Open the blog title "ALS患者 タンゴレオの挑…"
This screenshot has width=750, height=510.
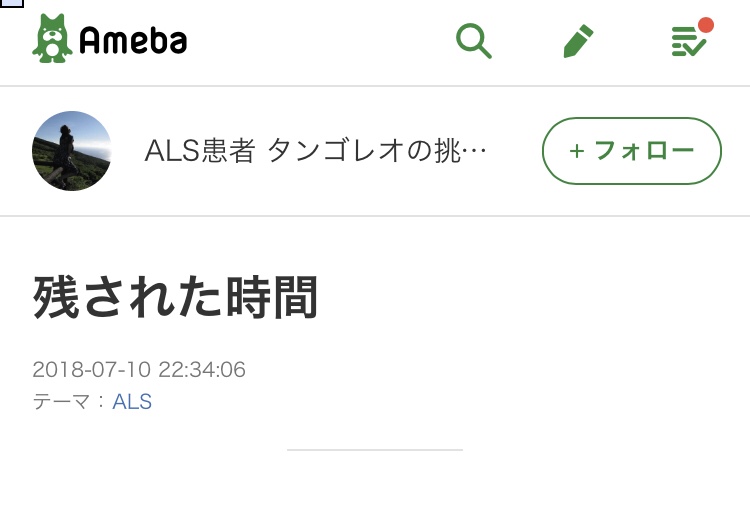coord(315,151)
